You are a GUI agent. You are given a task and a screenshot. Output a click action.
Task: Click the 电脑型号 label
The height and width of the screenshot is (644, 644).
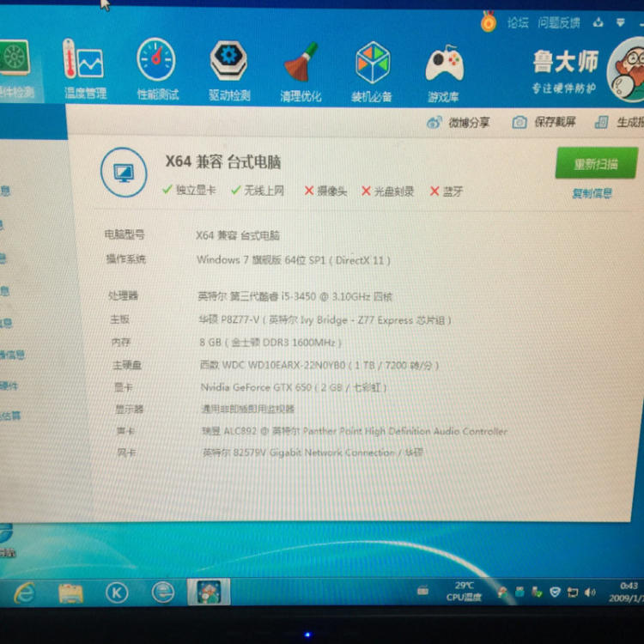pyautogui.click(x=125, y=234)
